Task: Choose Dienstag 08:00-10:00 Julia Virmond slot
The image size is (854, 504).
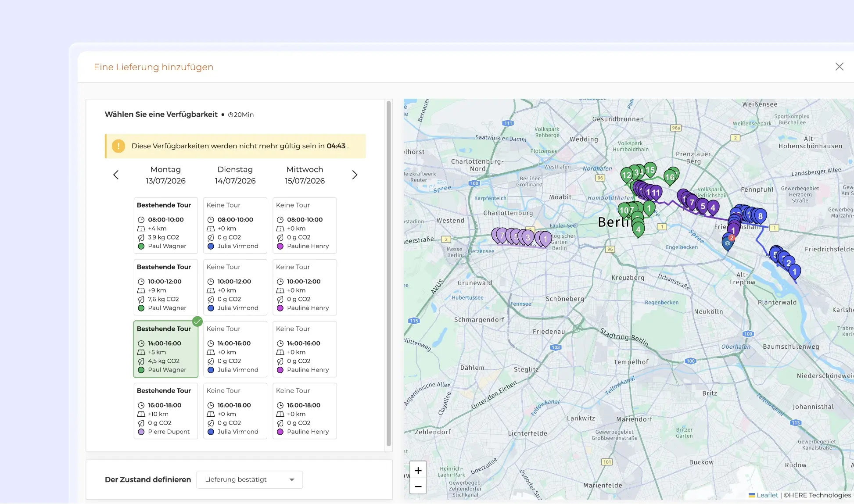Action: [x=235, y=225]
